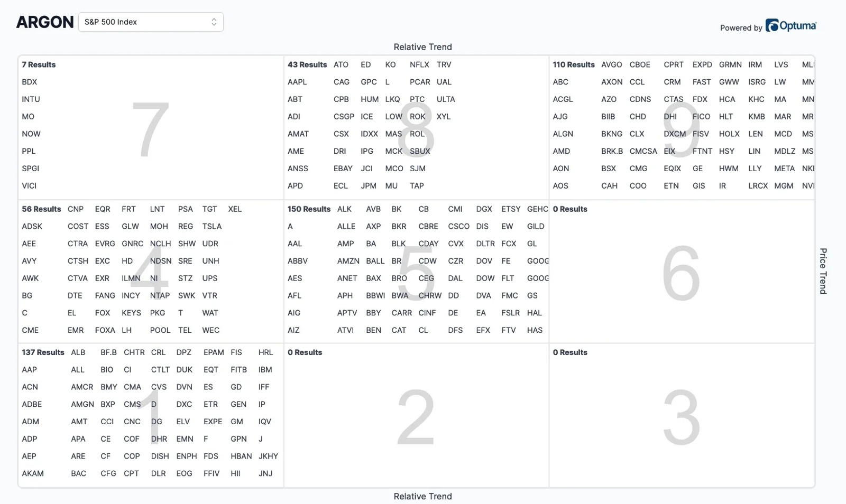Select ticker ULTA
The image size is (846, 504).
tap(446, 99)
